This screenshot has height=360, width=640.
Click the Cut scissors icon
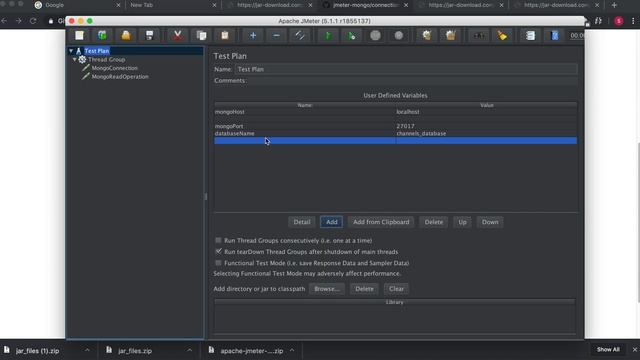coord(178,36)
